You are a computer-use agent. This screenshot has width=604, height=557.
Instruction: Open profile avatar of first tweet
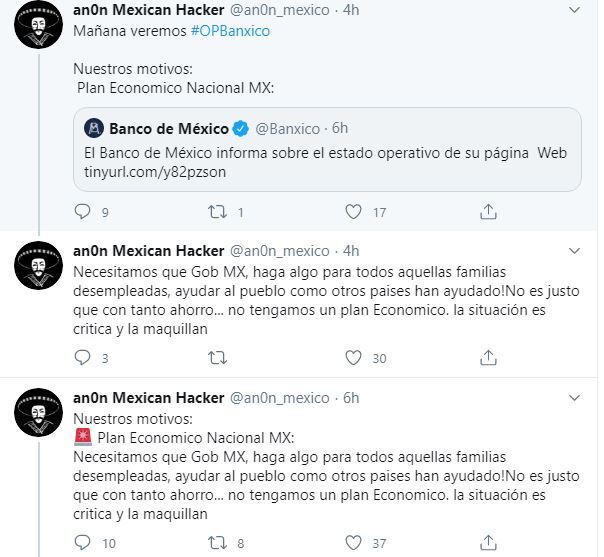pos(39,24)
